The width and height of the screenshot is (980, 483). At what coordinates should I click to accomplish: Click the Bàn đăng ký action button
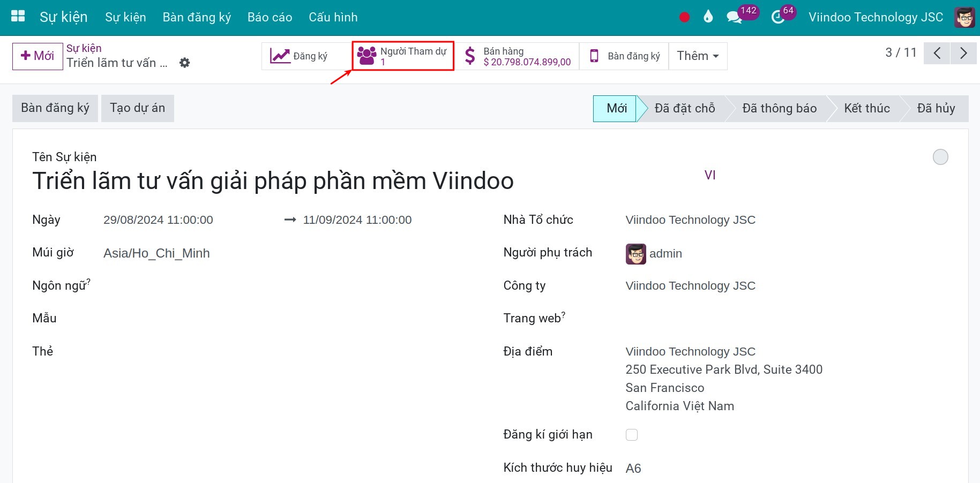55,108
